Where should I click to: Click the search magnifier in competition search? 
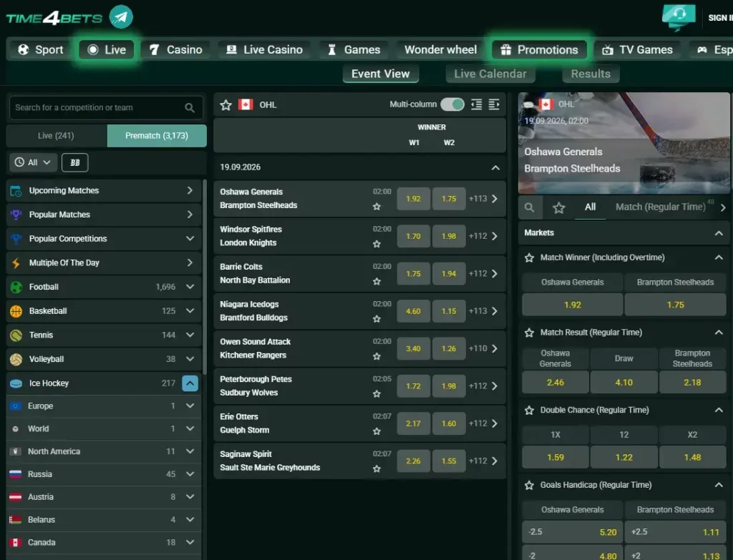(189, 108)
